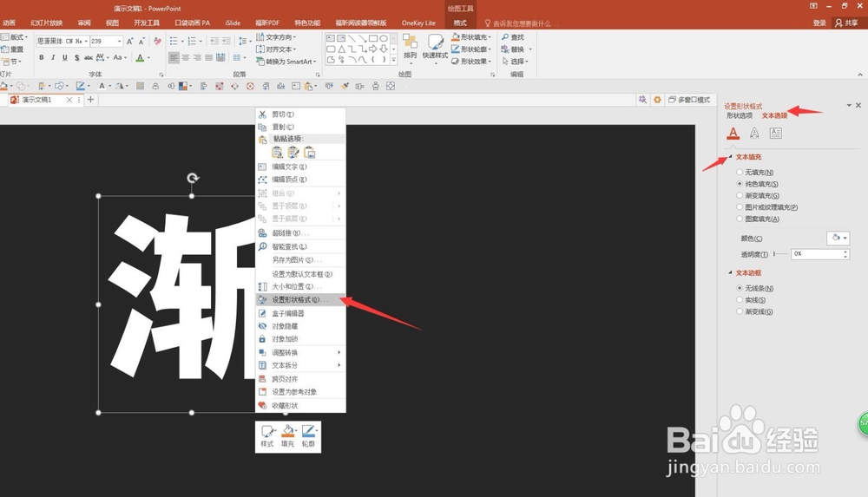Decrease font size with smaller A button
Image resolution: width=868 pixels, height=497 pixels.
pyautogui.click(x=141, y=42)
